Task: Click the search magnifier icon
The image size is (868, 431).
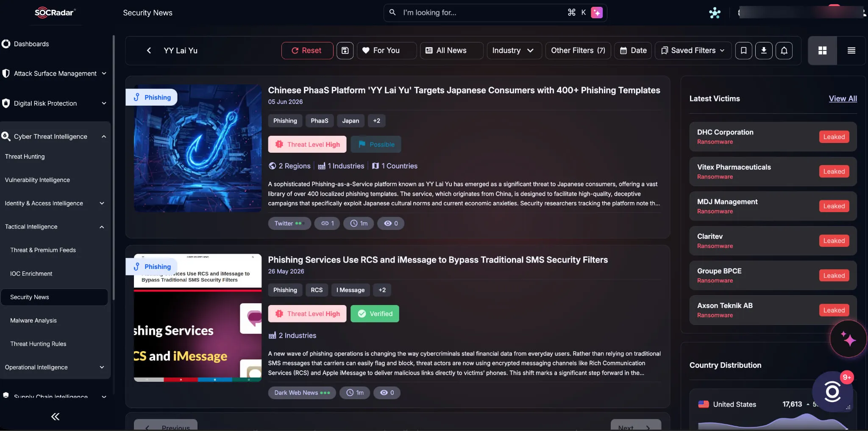Action: 392,12
